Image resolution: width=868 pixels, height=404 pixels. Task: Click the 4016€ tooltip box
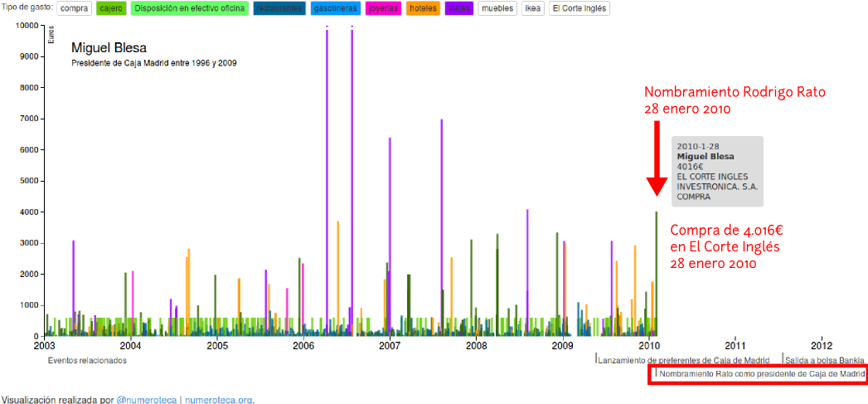coord(716,171)
